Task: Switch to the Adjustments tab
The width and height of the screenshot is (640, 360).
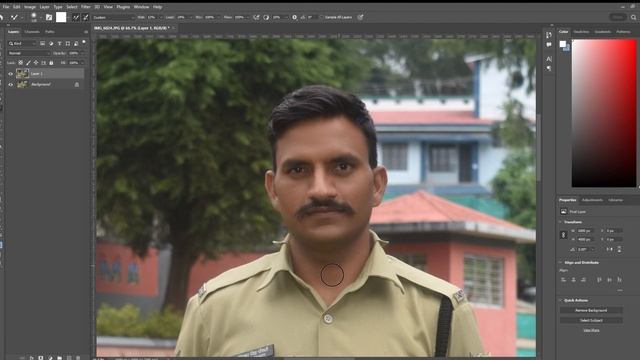Action: (x=592, y=200)
